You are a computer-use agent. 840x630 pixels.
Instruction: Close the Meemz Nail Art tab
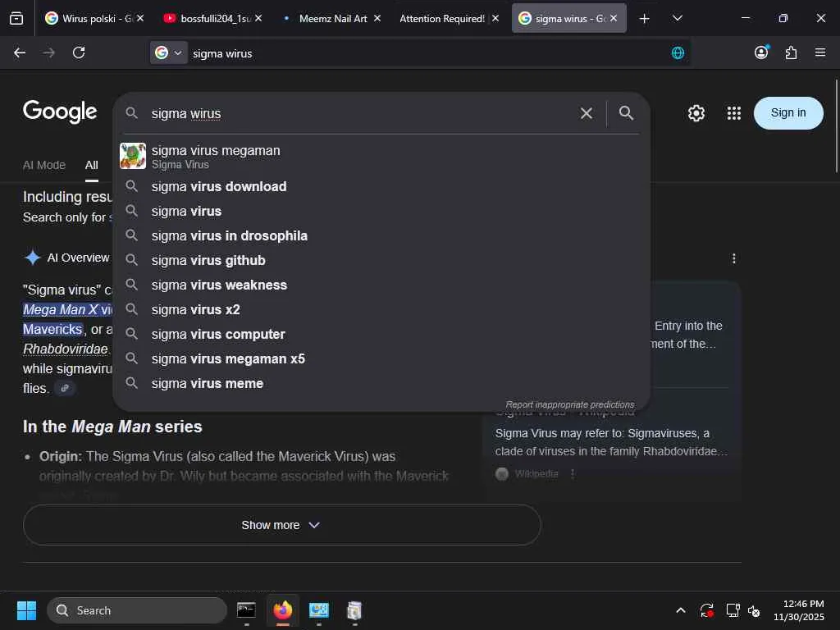click(377, 18)
